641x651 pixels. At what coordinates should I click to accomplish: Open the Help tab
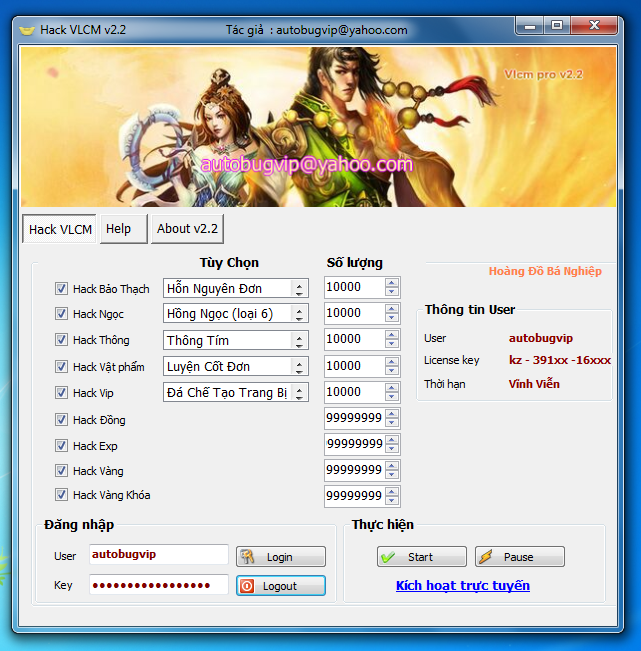[123, 229]
